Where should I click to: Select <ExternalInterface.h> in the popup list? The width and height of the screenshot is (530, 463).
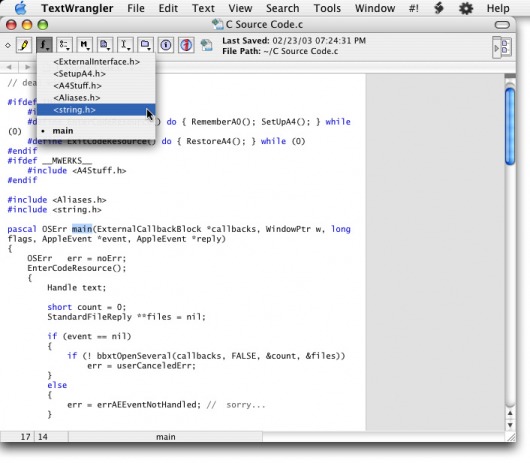click(x=96, y=62)
